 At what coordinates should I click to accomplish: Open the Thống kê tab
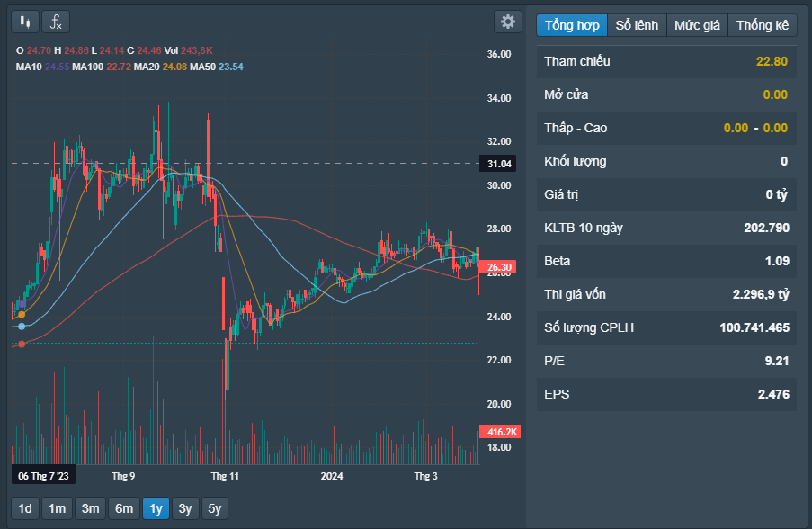click(x=762, y=25)
